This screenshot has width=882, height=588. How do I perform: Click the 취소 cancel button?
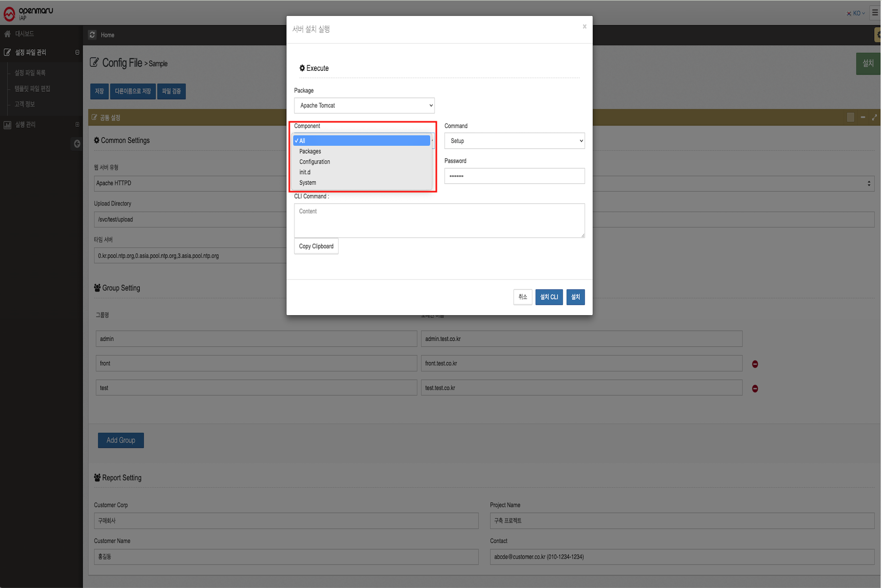coord(522,297)
